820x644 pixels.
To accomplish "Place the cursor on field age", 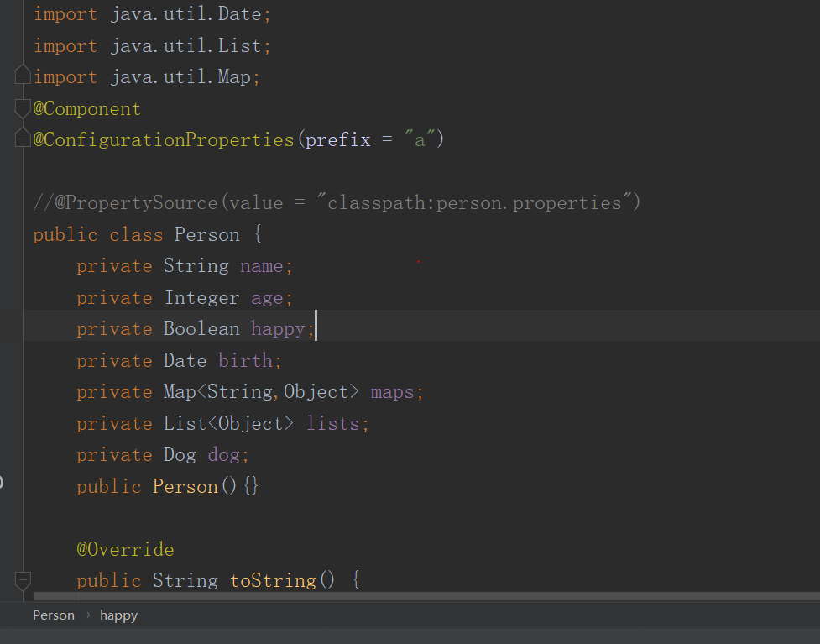I will (267, 298).
